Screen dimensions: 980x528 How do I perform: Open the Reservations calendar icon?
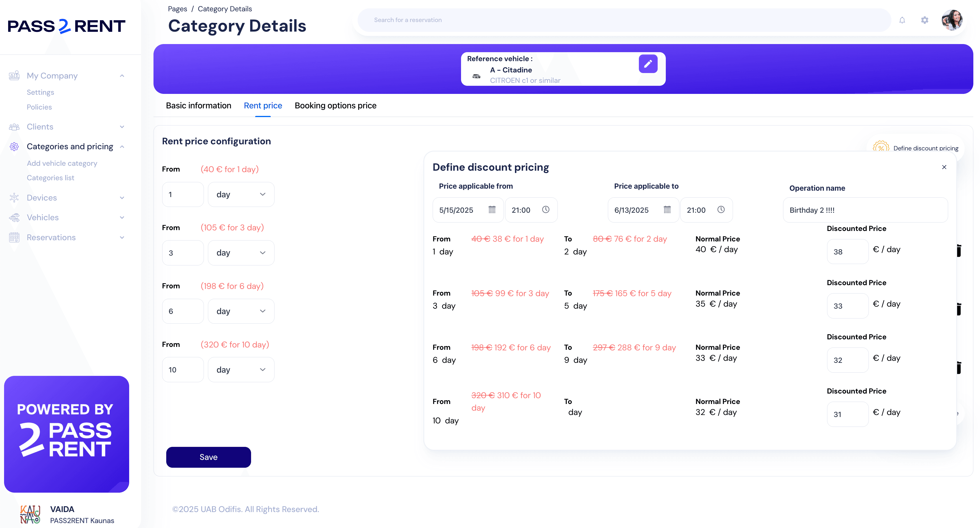[x=14, y=237]
